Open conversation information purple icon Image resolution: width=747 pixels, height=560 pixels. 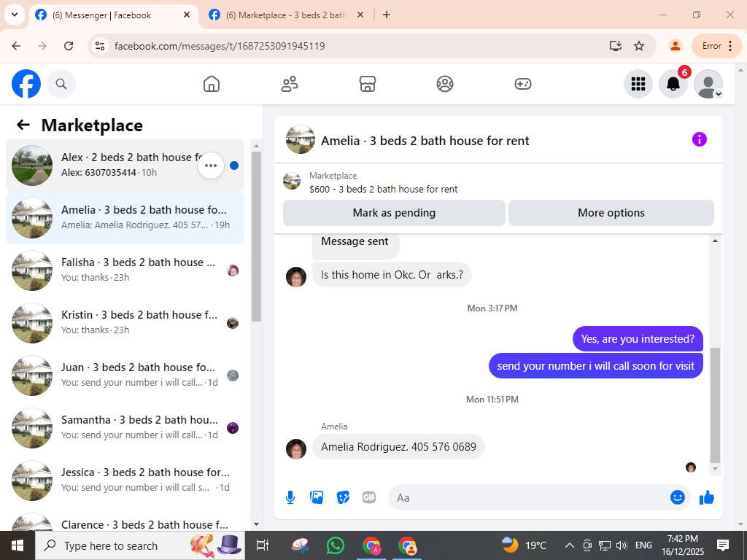point(700,139)
